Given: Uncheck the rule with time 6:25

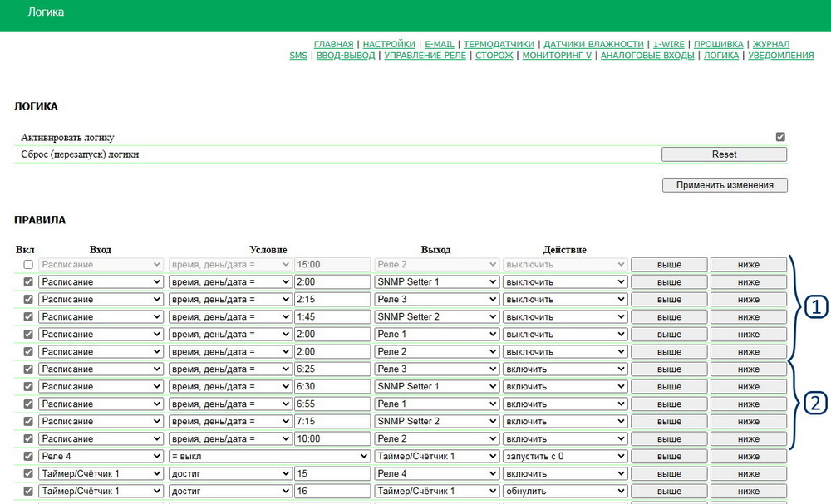Looking at the screenshot, I should [28, 369].
